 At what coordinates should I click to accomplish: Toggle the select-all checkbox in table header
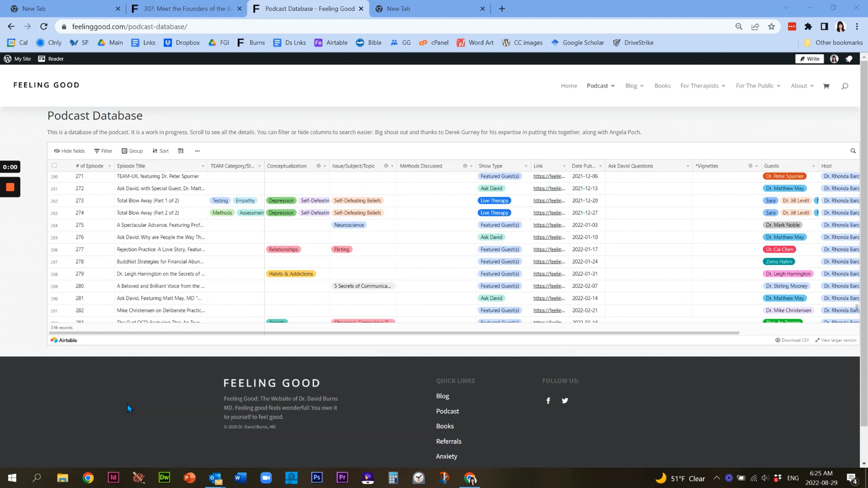[x=54, y=165]
